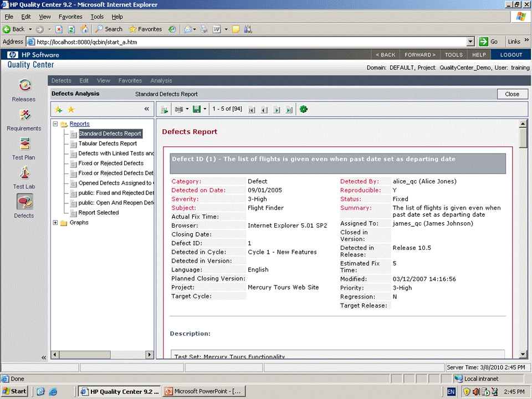The image size is (532, 399).
Task: Click the browser Mail icon
Action: pos(188,29)
